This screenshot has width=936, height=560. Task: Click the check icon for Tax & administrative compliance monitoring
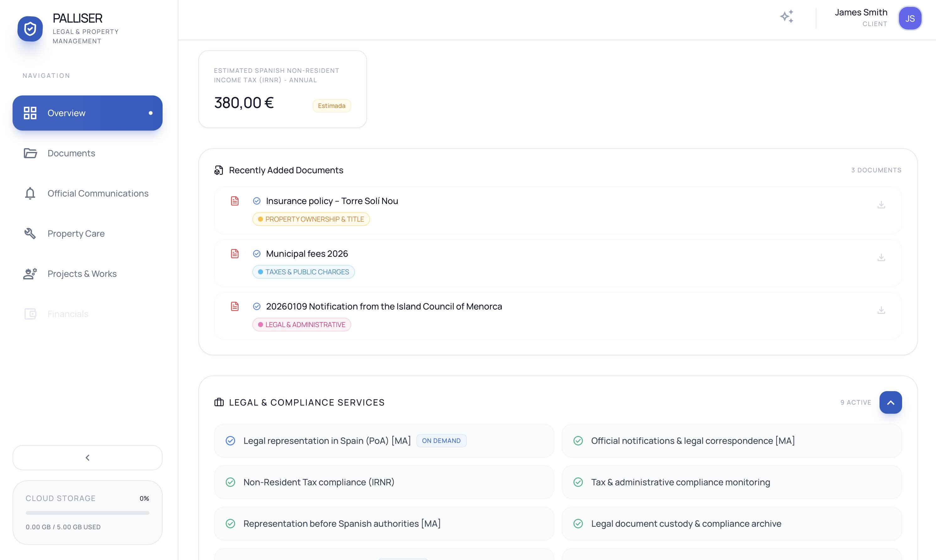(x=578, y=482)
